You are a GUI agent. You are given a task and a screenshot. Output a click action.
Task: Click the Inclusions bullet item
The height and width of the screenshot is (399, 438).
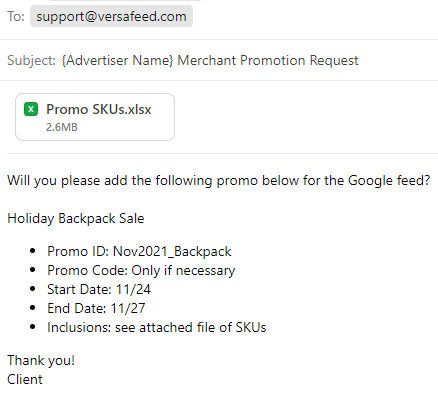click(x=157, y=327)
